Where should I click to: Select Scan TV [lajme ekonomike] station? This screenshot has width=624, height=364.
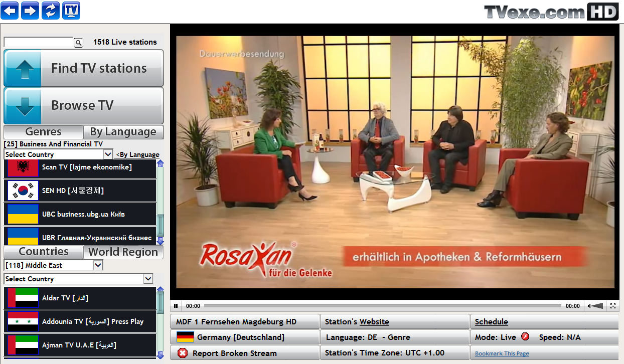click(80, 168)
